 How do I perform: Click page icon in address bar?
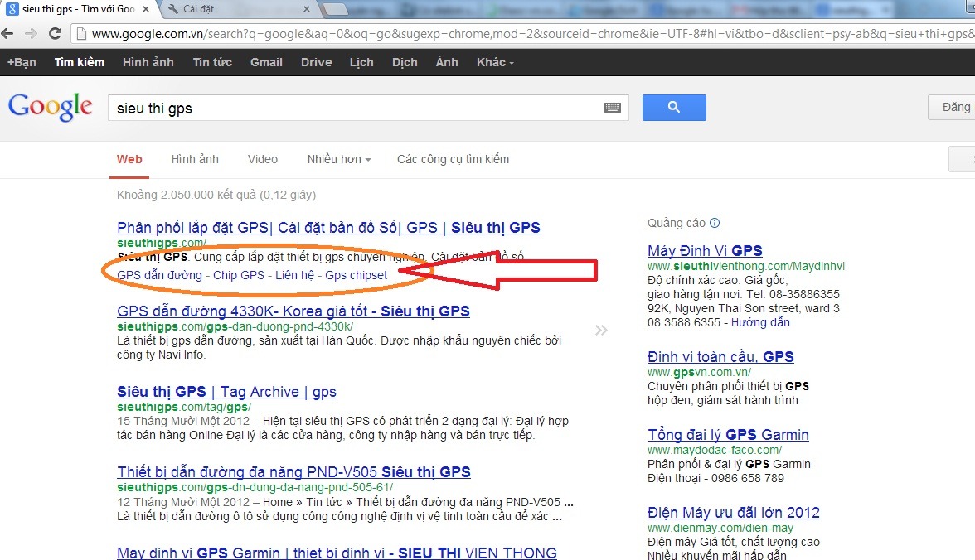point(81,34)
